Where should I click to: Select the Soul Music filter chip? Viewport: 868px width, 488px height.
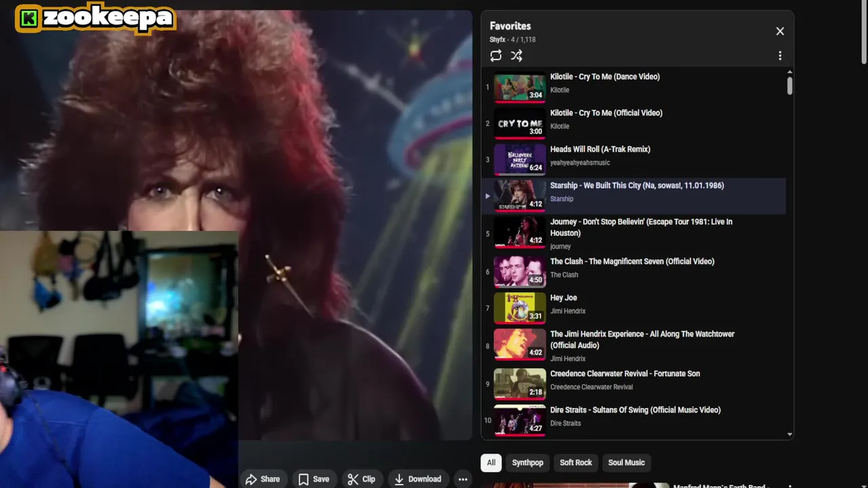coord(627,462)
